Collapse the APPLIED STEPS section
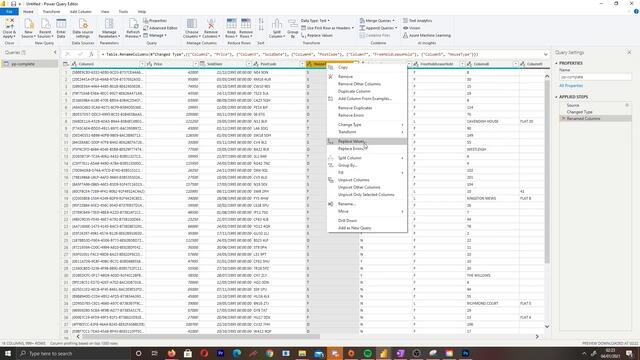The height and width of the screenshot is (360, 640). pos(556,97)
